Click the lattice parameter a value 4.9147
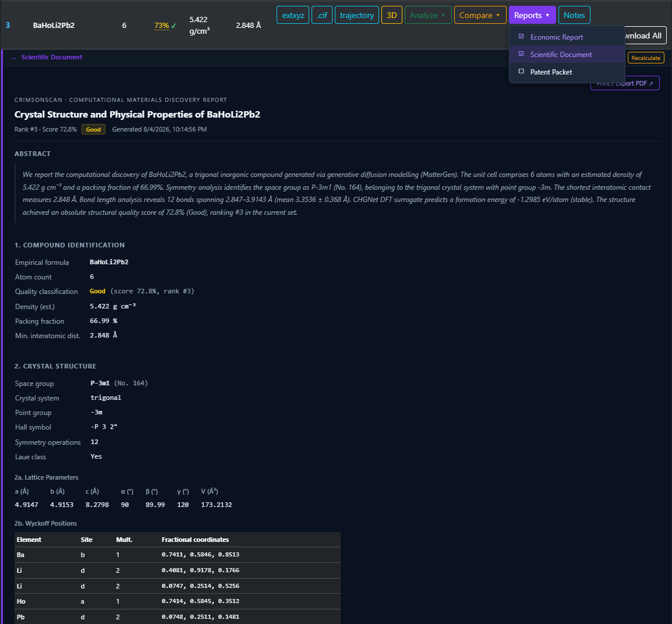 27,505
